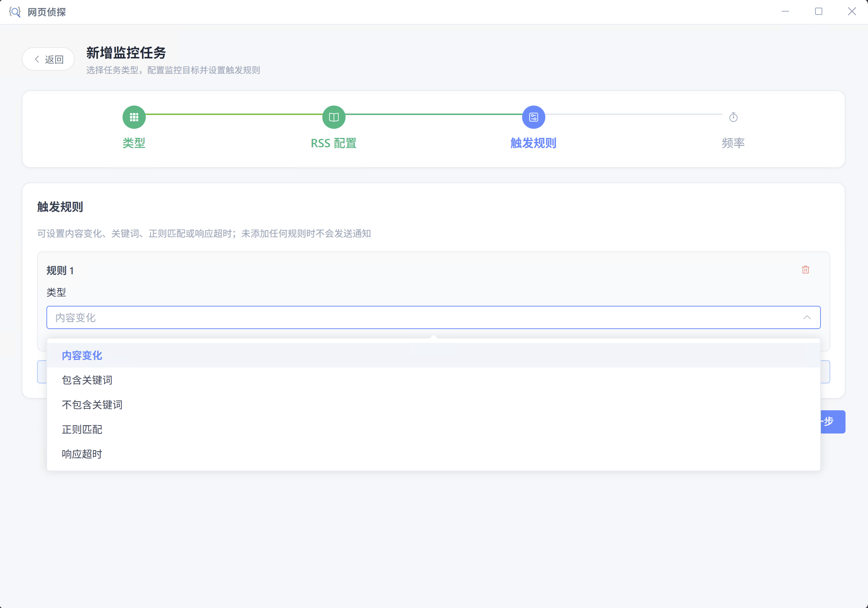Minimize the 网页侦探 window

(x=785, y=12)
